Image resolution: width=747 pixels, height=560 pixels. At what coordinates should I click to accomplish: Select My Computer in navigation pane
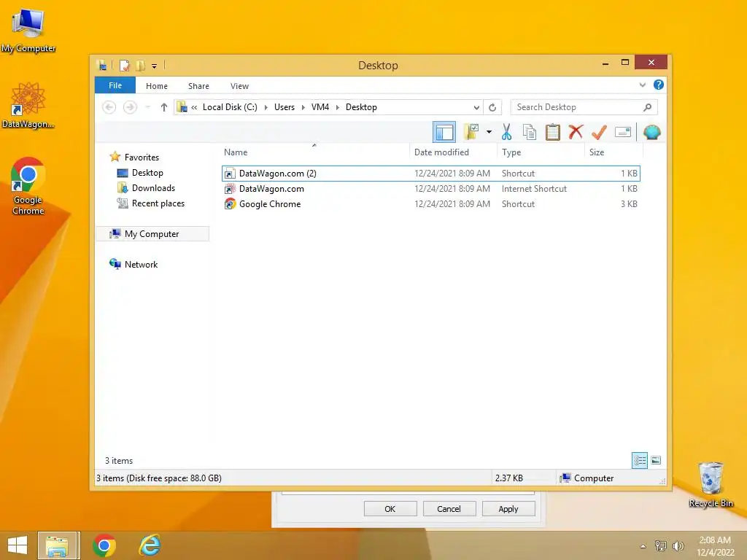pyautogui.click(x=152, y=234)
